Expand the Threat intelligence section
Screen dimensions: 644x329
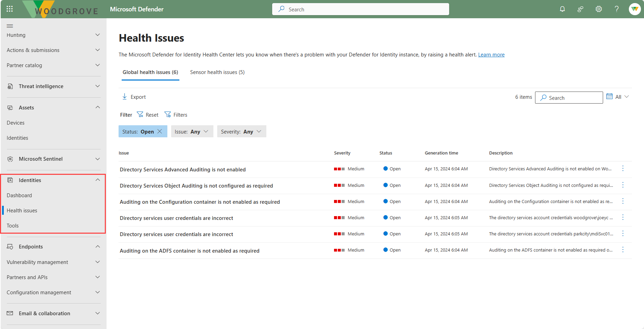pos(53,86)
